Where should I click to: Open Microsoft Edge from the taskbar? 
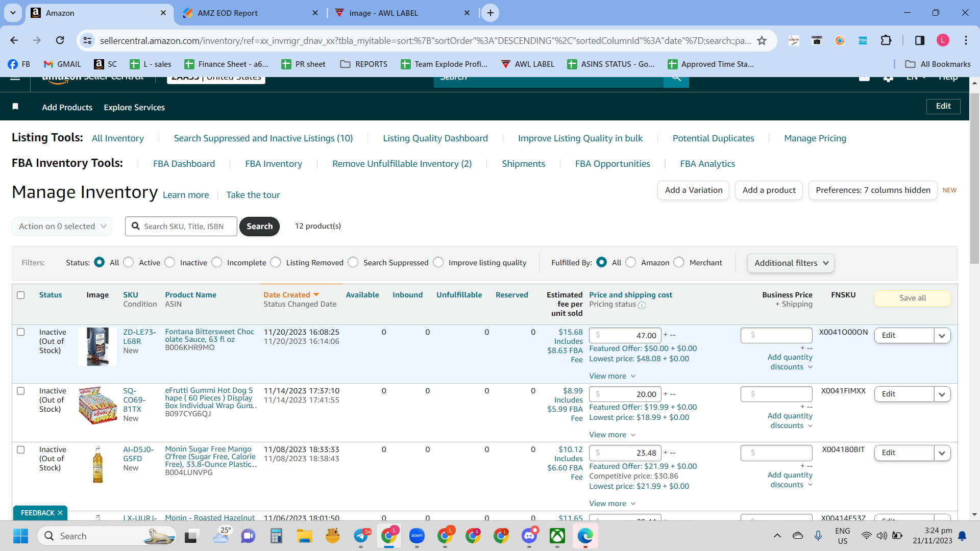pos(585,536)
